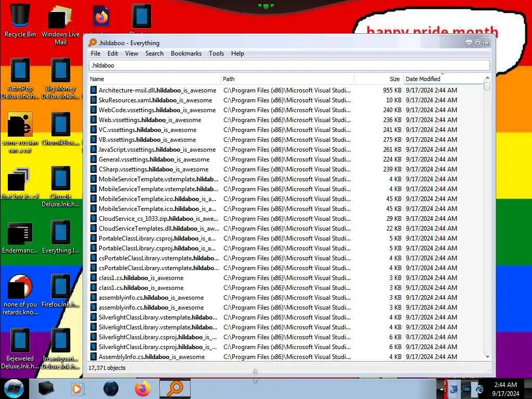532x399 pixels.
Task: Open the Tools menu
Action: (217, 54)
